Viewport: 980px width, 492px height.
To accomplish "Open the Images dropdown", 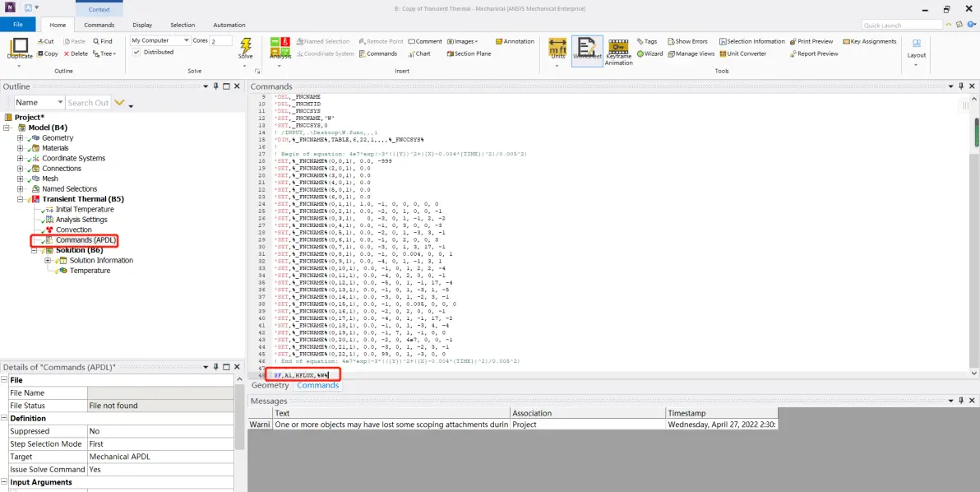I will click(x=463, y=41).
